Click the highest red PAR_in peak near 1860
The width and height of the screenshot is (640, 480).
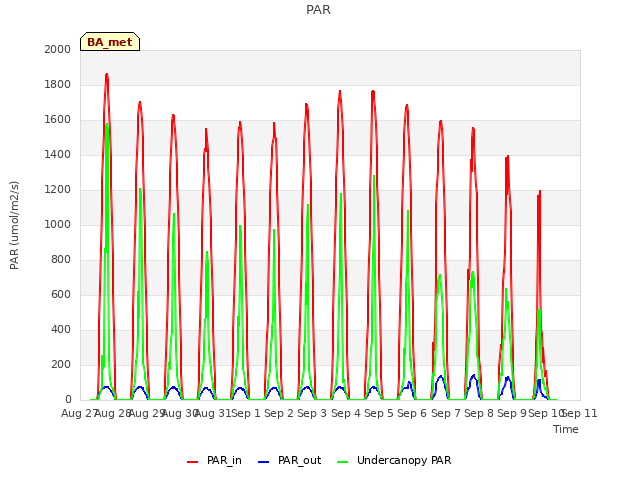point(107,74)
